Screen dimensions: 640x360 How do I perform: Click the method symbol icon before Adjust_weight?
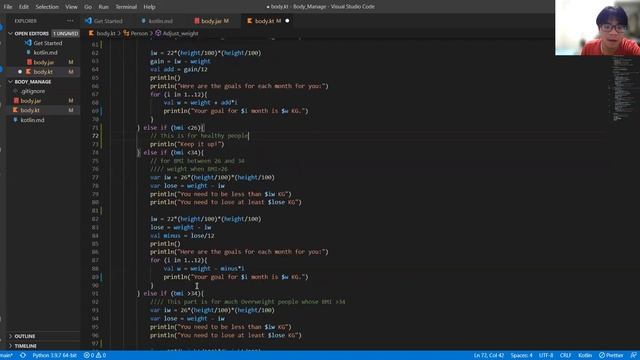[158, 33]
